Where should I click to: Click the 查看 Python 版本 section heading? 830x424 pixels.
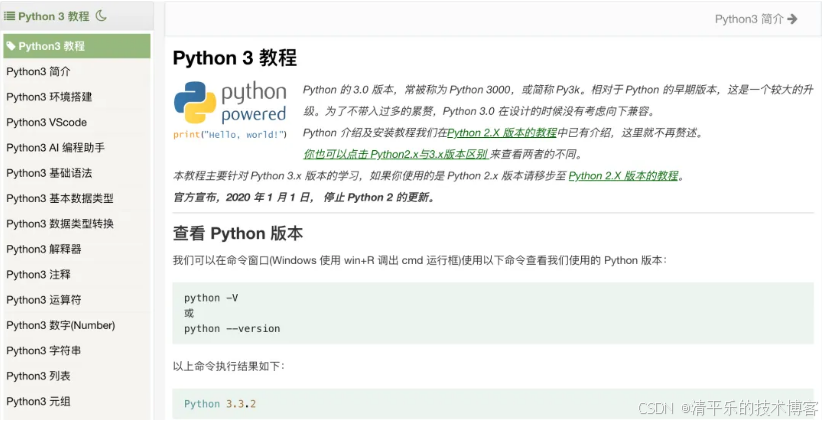click(238, 233)
